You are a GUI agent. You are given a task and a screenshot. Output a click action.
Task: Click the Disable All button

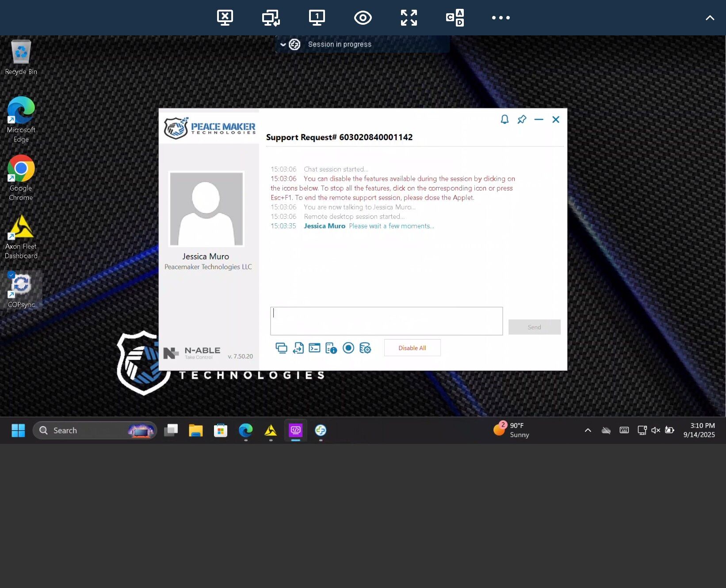pos(412,348)
